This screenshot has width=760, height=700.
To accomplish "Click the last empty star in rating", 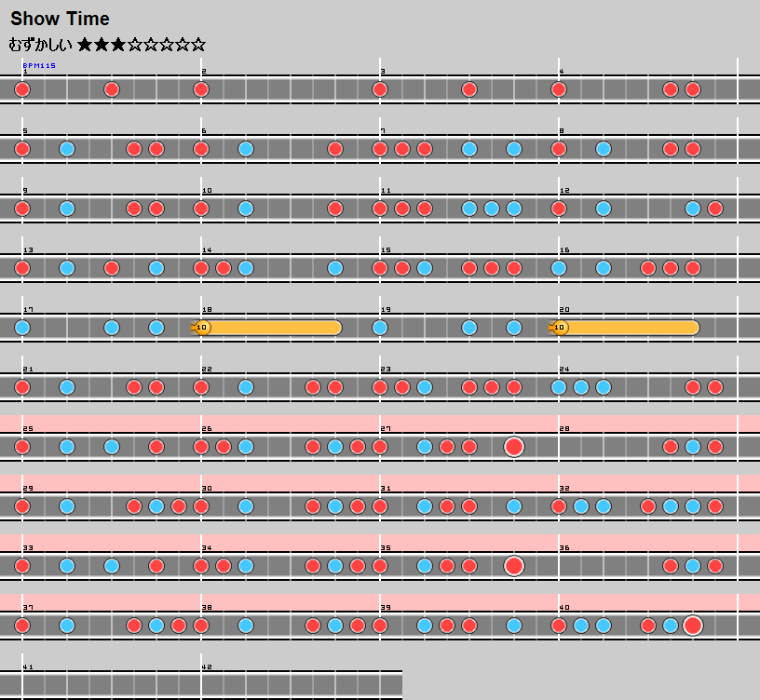I will pyautogui.click(x=197, y=44).
